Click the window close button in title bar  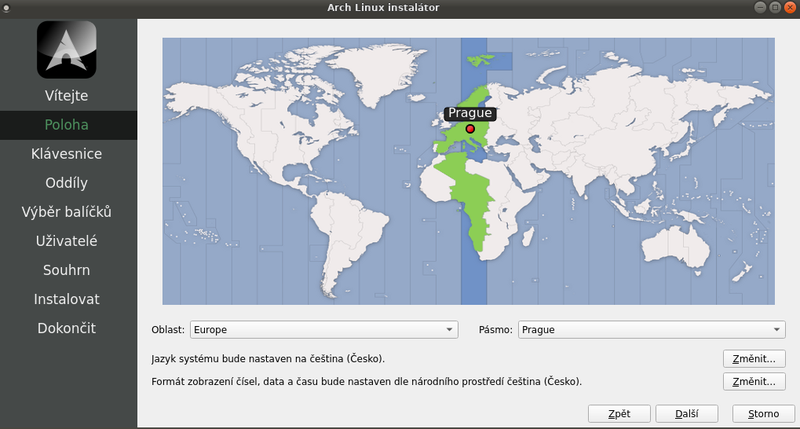coord(790,8)
